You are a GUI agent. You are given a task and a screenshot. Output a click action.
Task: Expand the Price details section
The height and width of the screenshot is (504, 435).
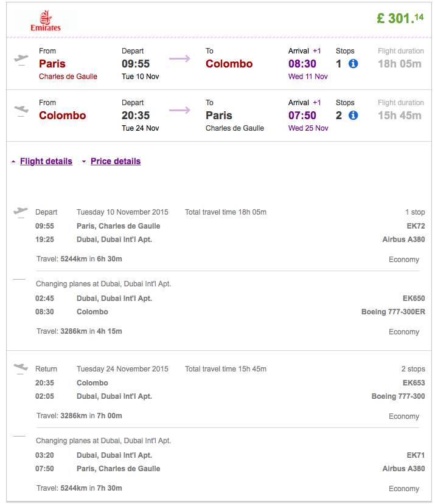click(x=116, y=161)
